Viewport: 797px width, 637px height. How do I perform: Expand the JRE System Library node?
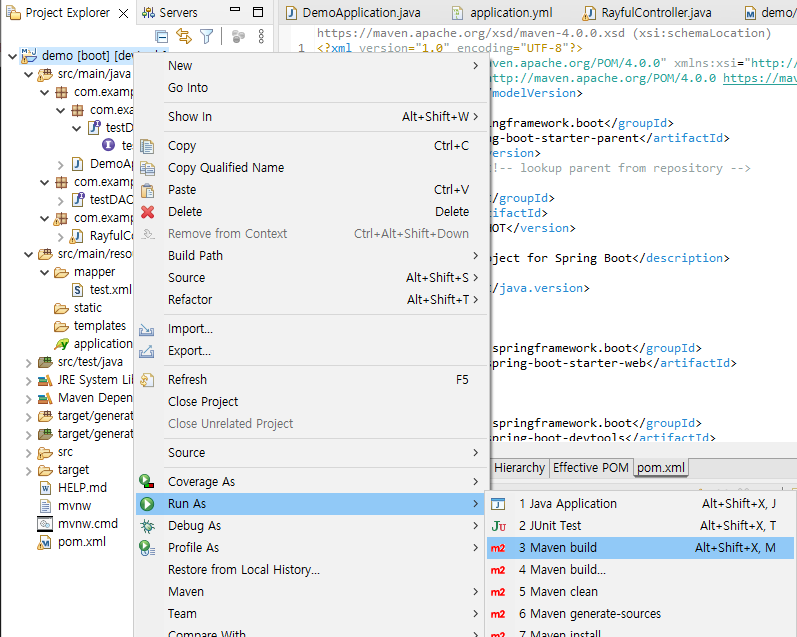click(x=29, y=381)
